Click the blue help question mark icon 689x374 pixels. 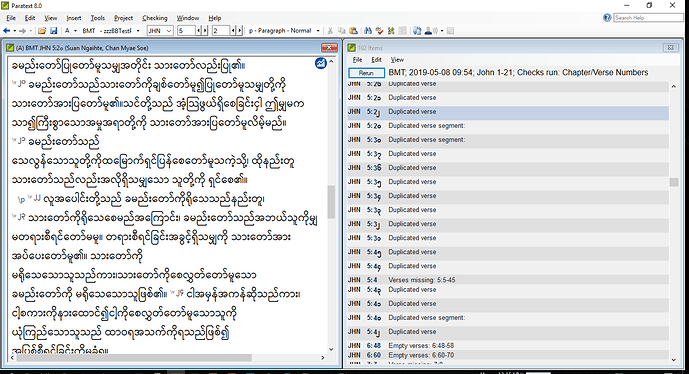click(x=607, y=18)
